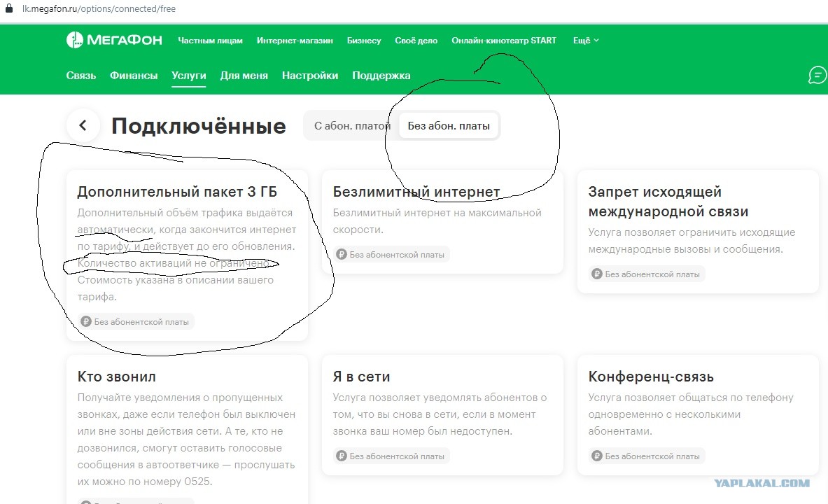Click 'Безлимитный интернет на максимальной скорости' text
Screen dimensions: 828x504
(437, 220)
